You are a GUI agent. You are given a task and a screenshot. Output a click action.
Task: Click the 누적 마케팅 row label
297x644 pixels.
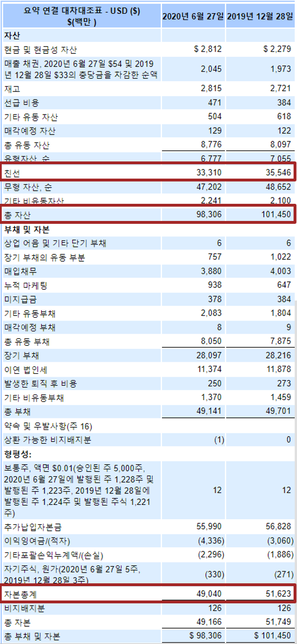[x=25, y=286]
